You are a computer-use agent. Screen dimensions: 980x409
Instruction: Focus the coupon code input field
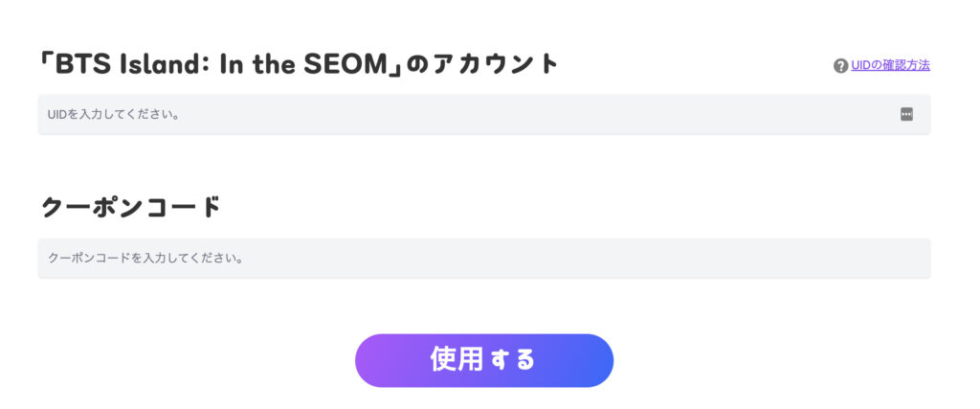483,258
